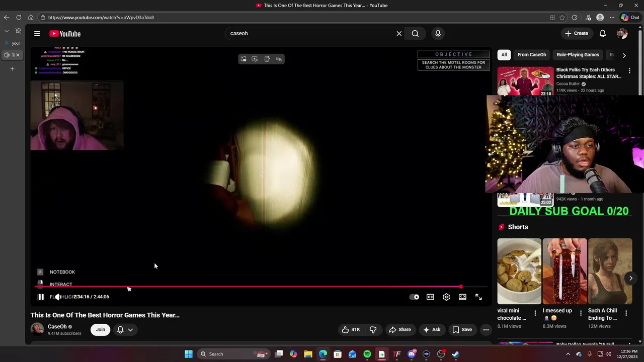This screenshot has width=644, height=362.
Task: Focus the address bar URL
Action: [101, 18]
